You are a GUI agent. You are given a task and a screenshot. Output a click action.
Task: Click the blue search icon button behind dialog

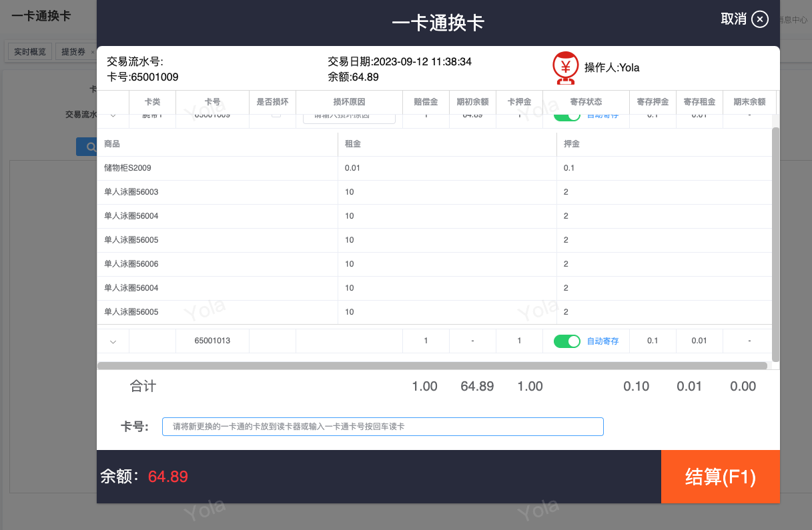87,147
